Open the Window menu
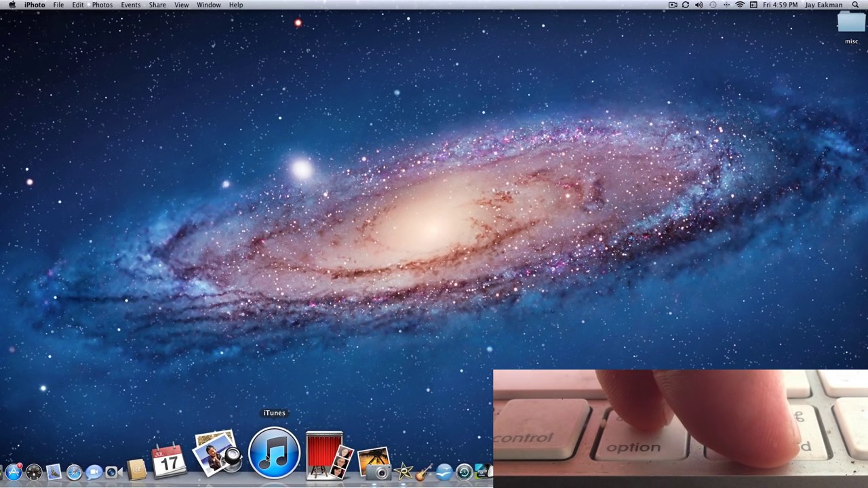 [209, 5]
